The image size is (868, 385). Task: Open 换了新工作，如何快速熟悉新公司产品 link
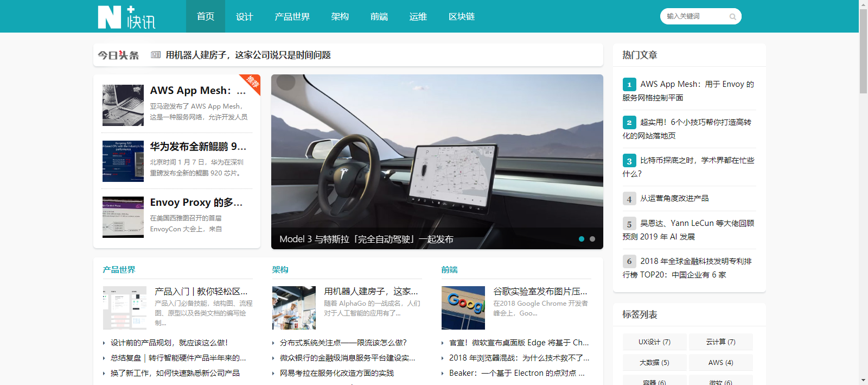pyautogui.click(x=175, y=373)
